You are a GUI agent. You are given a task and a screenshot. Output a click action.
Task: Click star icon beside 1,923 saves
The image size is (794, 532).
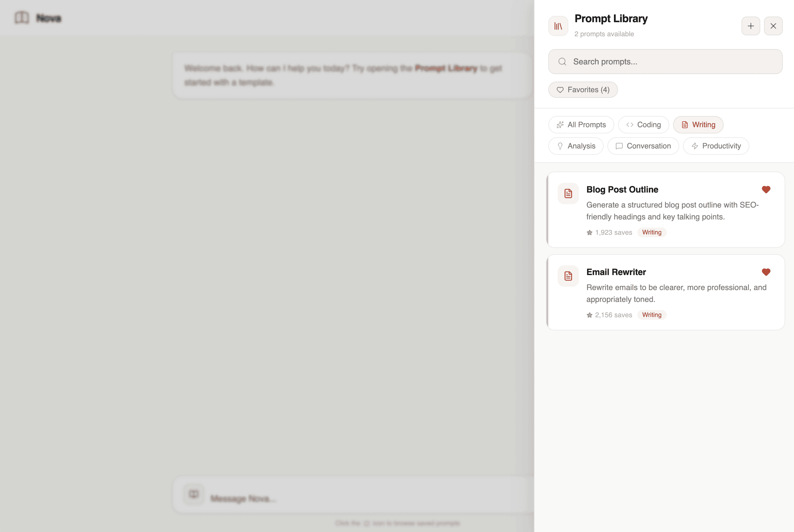(589, 233)
